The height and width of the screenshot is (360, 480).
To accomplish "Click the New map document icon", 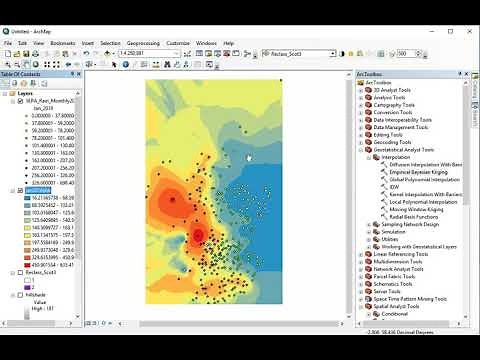I will pos(8,54).
